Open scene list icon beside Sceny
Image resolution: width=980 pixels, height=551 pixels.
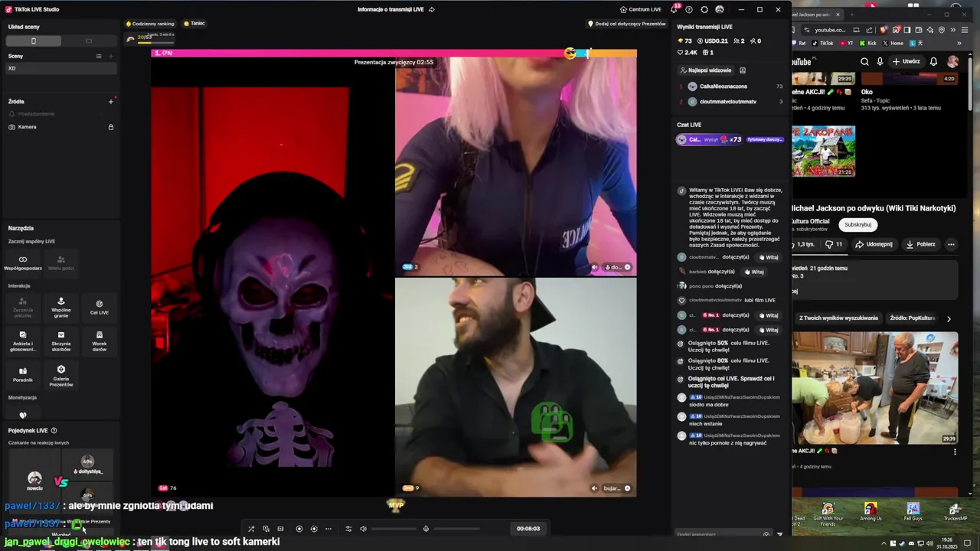[x=98, y=56]
